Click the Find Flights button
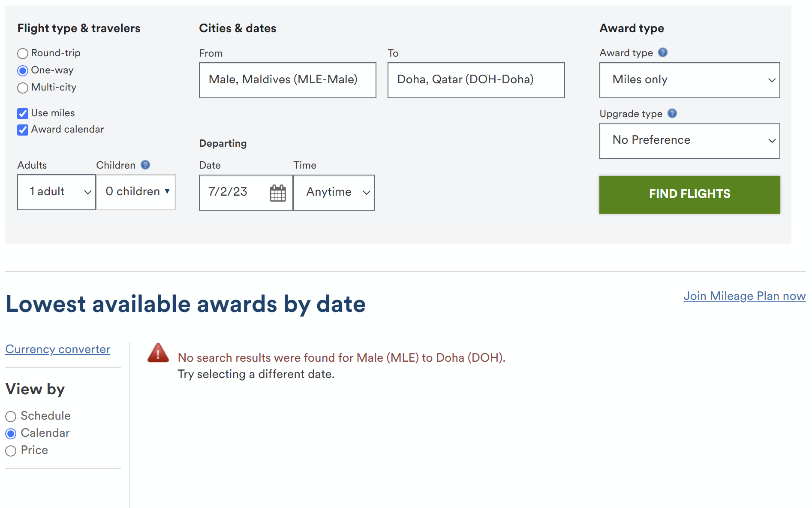812x508 pixels. [689, 194]
